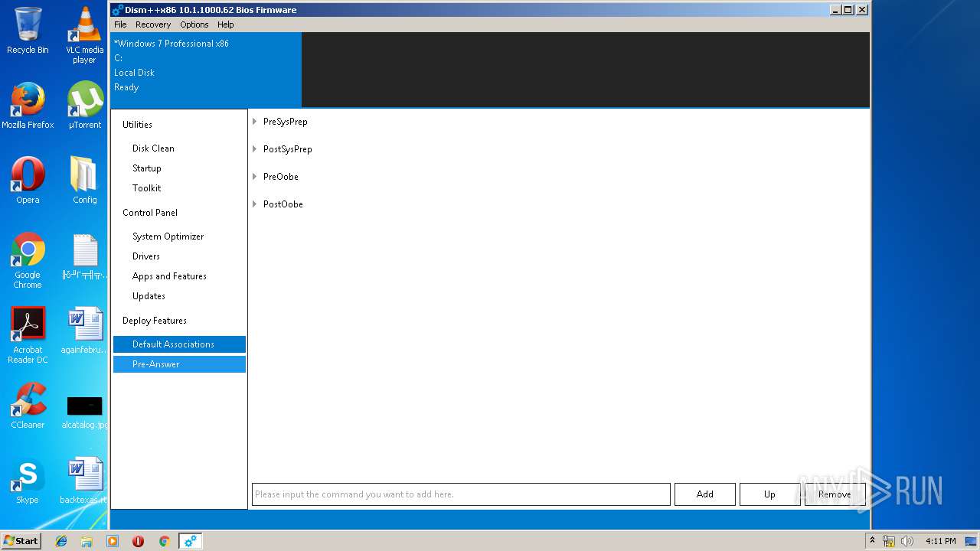Open the blank text file desktop icon
Screen dimensions: 980x551
tap(84, 256)
